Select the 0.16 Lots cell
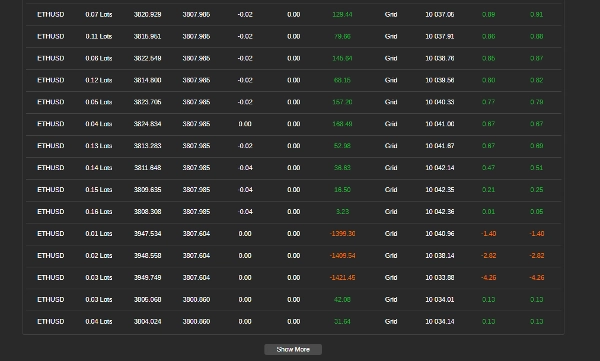The height and width of the screenshot is (361, 600). pyautogui.click(x=99, y=212)
